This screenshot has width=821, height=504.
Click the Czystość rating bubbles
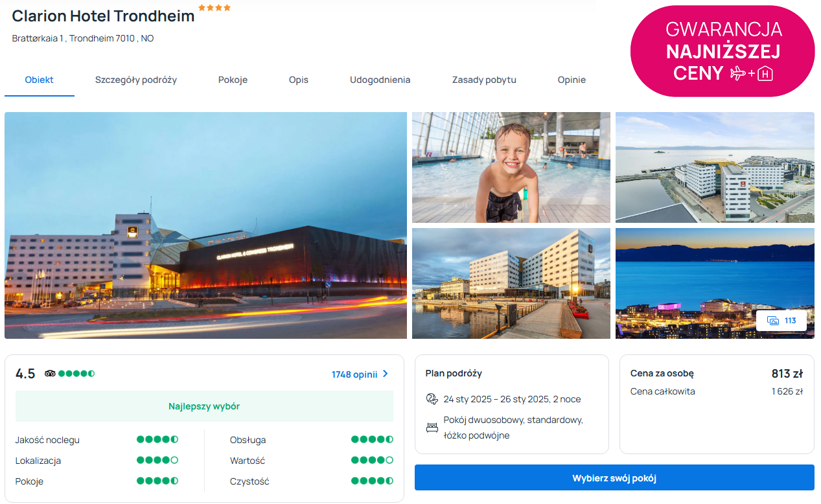pos(372,481)
